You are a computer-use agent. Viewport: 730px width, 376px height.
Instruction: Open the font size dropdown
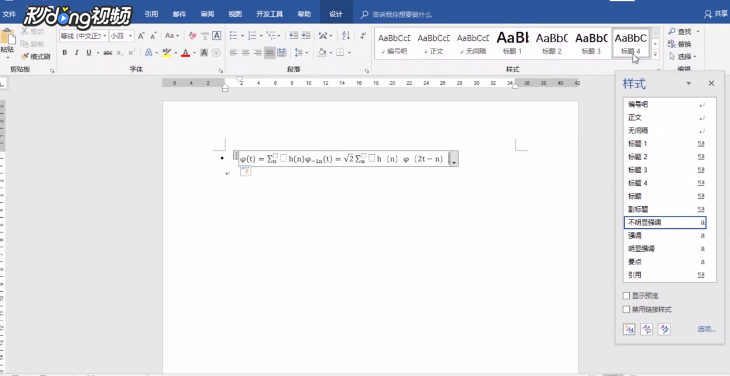pos(131,36)
